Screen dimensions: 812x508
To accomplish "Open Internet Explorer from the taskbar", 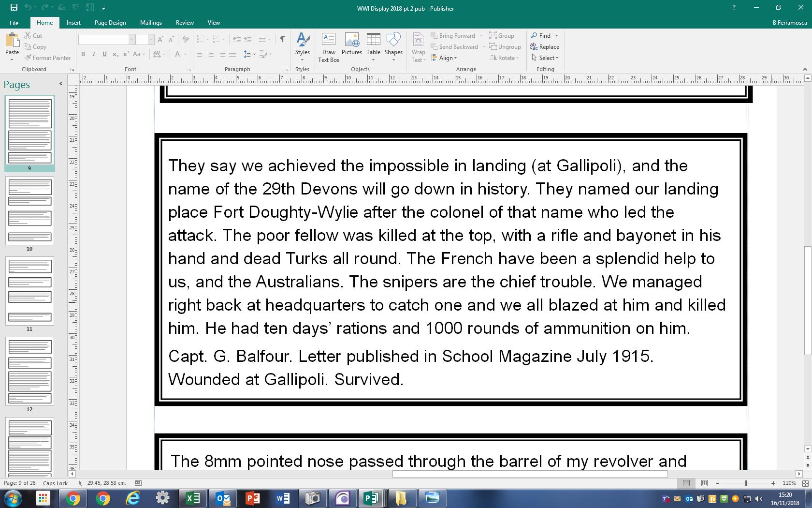I will coord(133,498).
